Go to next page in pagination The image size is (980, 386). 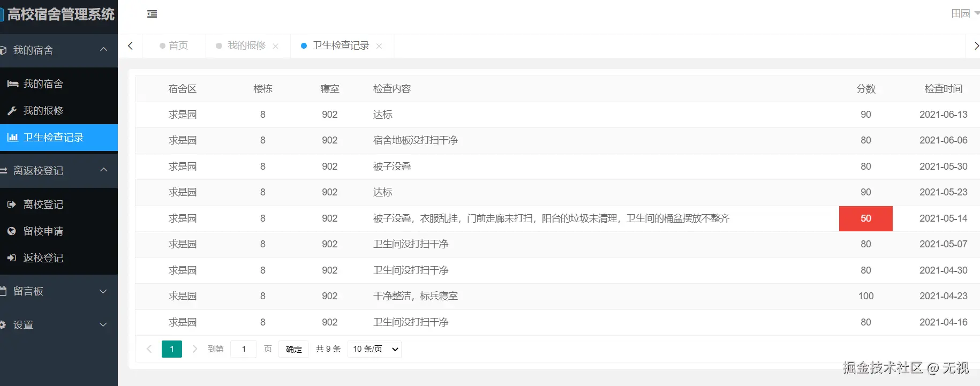[x=194, y=349]
